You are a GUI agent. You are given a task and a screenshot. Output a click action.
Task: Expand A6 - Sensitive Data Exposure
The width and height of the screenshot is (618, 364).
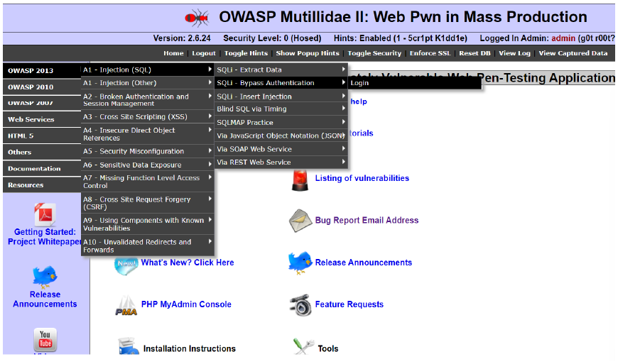click(x=148, y=165)
